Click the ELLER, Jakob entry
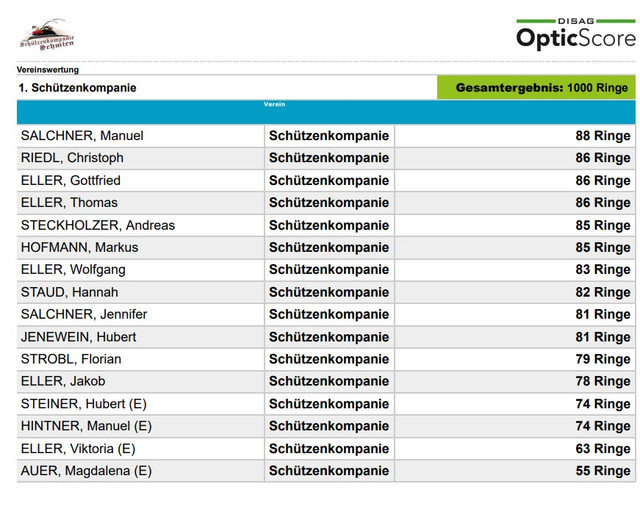The height and width of the screenshot is (508, 640). tap(63, 381)
